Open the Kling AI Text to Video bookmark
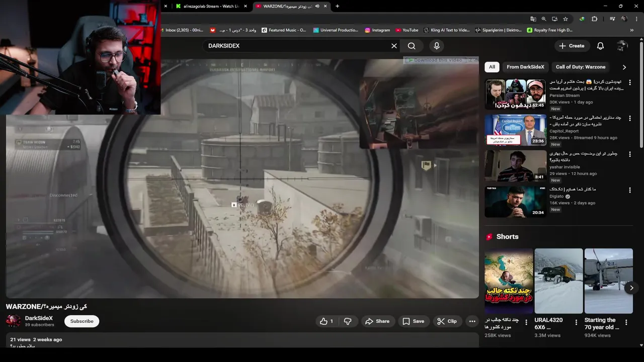The height and width of the screenshot is (362, 644). (x=447, y=30)
